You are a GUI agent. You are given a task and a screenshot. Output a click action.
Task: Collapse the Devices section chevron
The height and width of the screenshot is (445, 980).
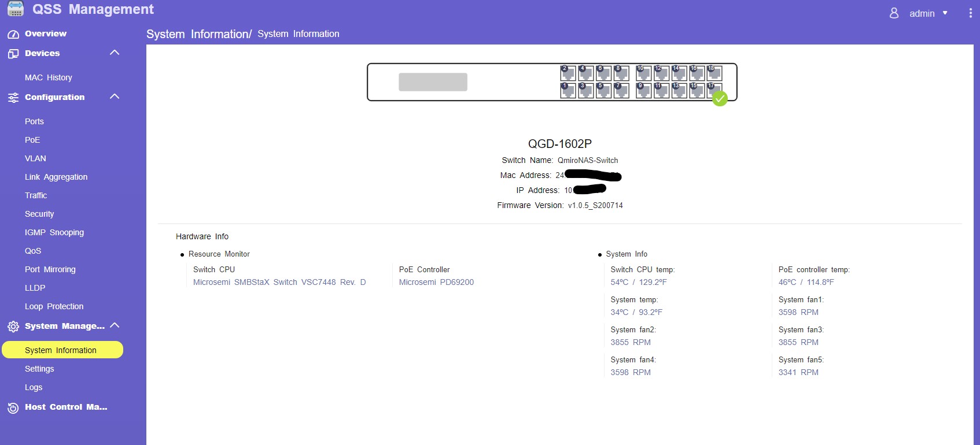[x=115, y=53]
